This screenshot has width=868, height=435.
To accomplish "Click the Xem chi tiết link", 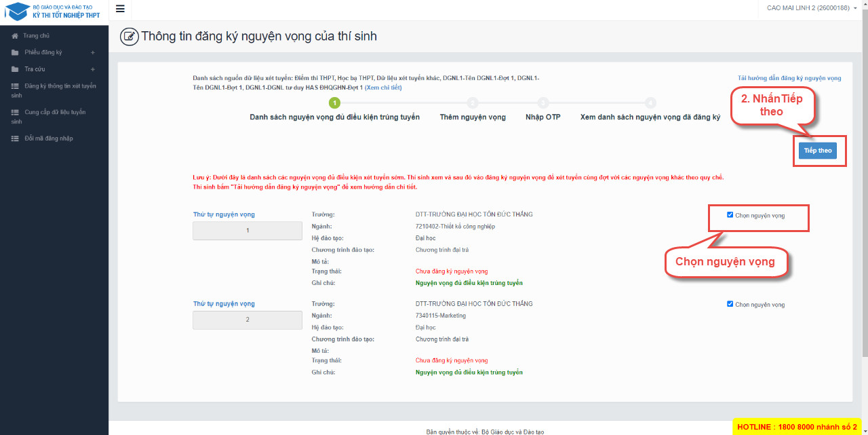I will pyautogui.click(x=383, y=88).
